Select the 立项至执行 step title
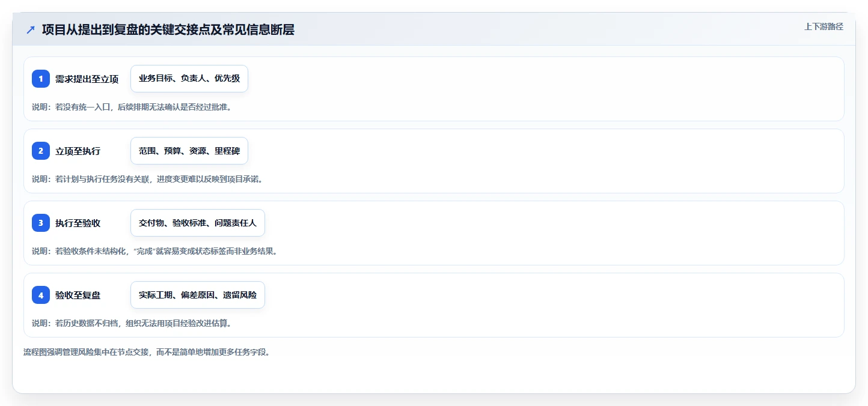The image size is (868, 406). tap(78, 151)
